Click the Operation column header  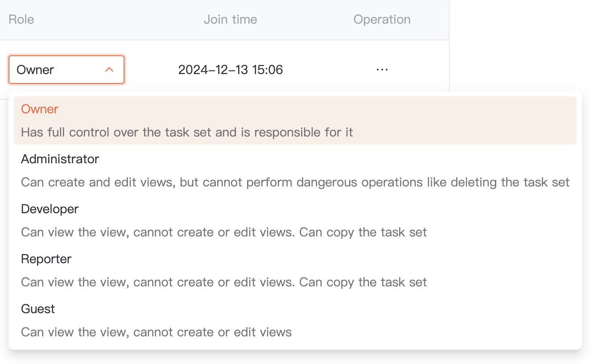pos(382,20)
